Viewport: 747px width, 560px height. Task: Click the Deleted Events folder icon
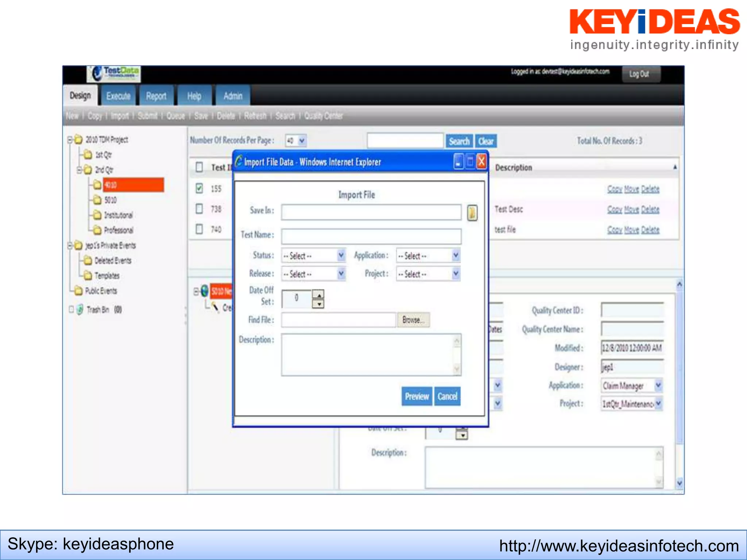point(88,260)
